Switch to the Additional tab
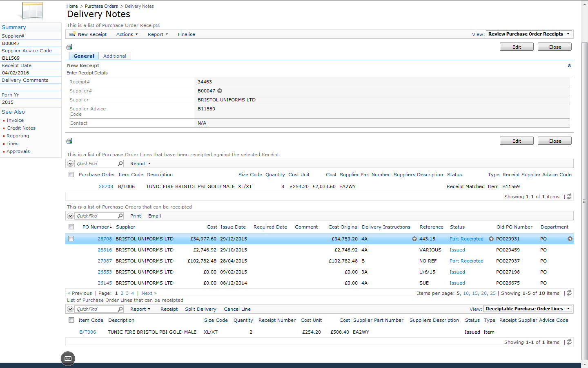The image size is (588, 368). pyautogui.click(x=115, y=56)
